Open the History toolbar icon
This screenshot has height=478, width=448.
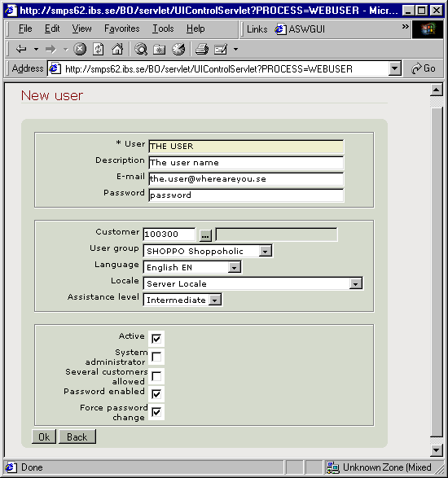pyautogui.click(x=178, y=49)
